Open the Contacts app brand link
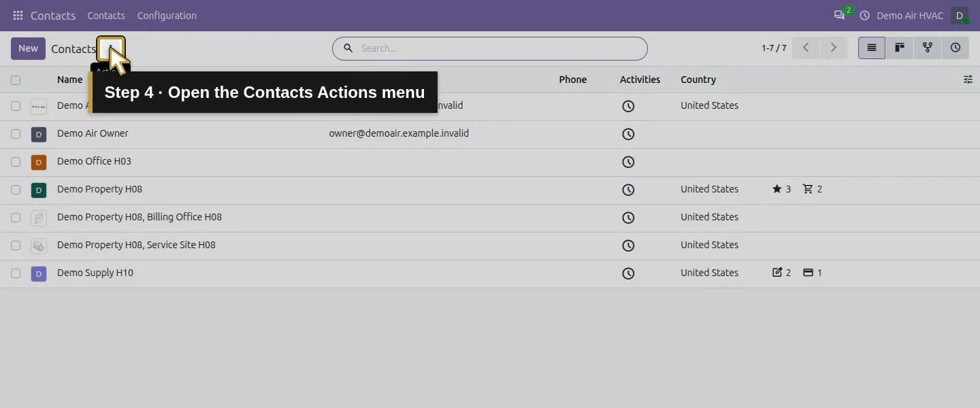980x408 pixels. 53,16
